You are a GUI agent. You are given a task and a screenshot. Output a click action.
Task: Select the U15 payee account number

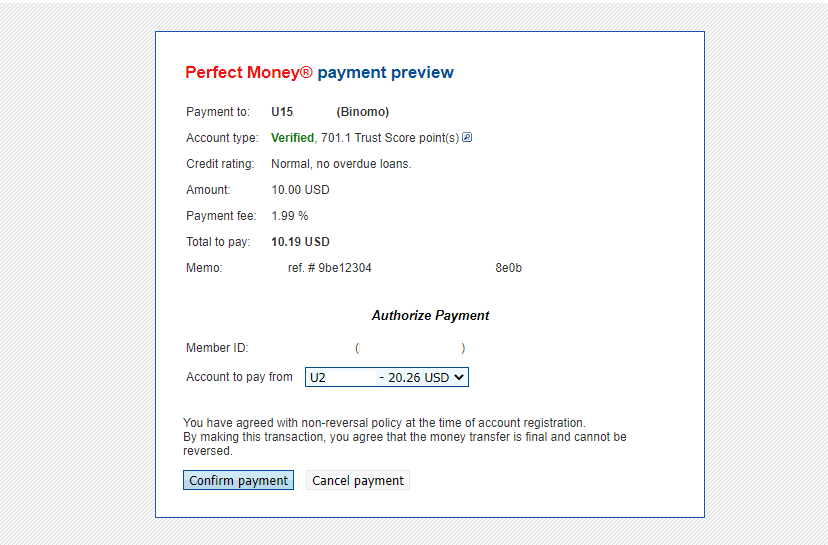coord(282,112)
